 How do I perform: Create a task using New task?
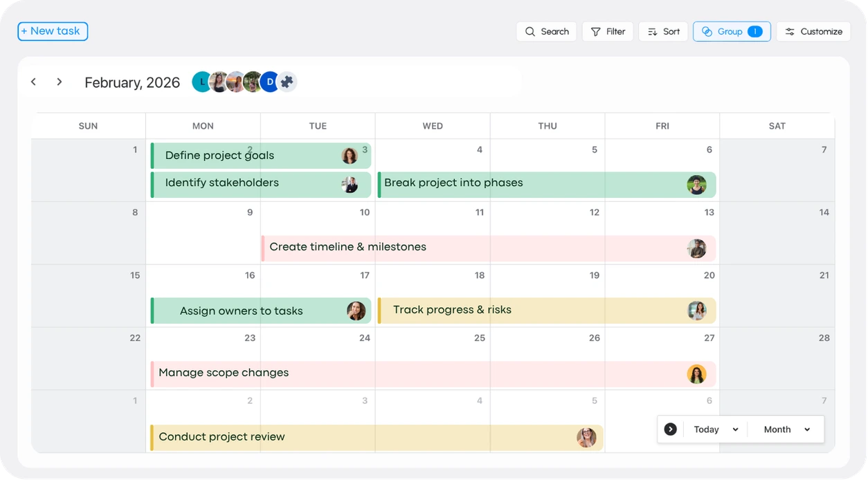(52, 30)
